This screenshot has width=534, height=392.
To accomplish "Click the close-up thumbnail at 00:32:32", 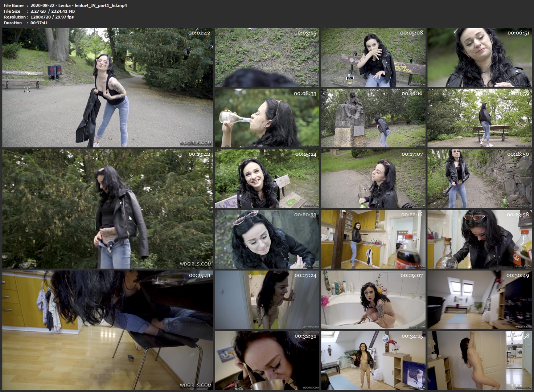I will (x=267, y=360).
